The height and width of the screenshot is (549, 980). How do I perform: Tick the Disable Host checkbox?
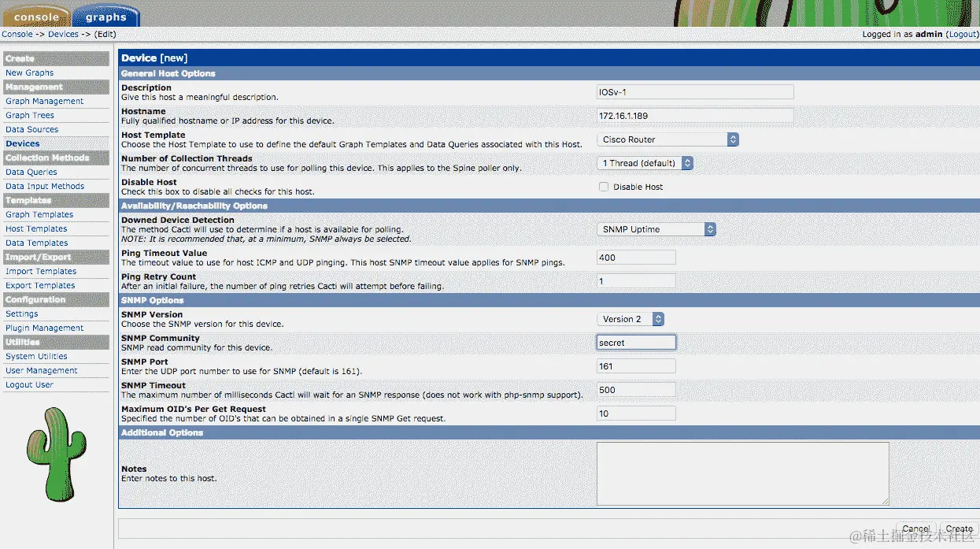pyautogui.click(x=604, y=187)
